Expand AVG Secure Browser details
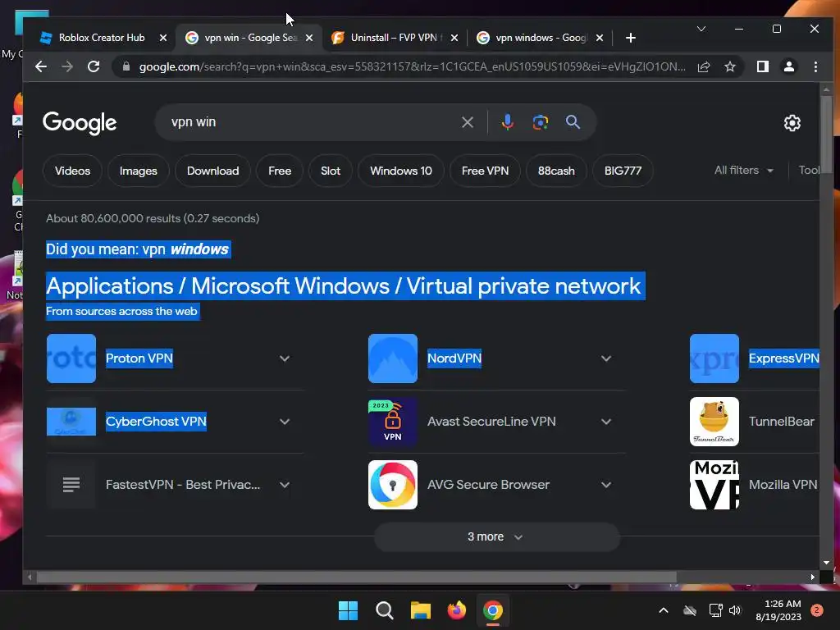 (x=606, y=485)
